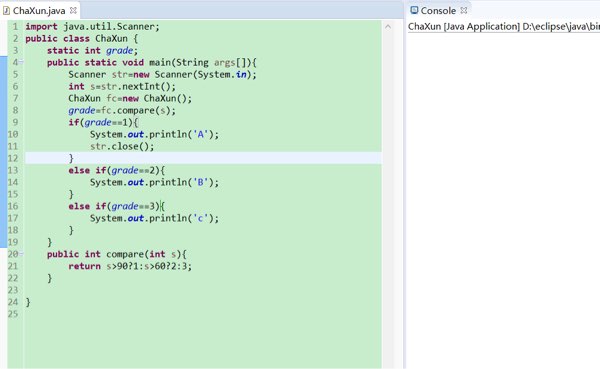The height and width of the screenshot is (369, 600).
Task: Click 'public int compare(int s){' on line 20
Action: click(117, 254)
